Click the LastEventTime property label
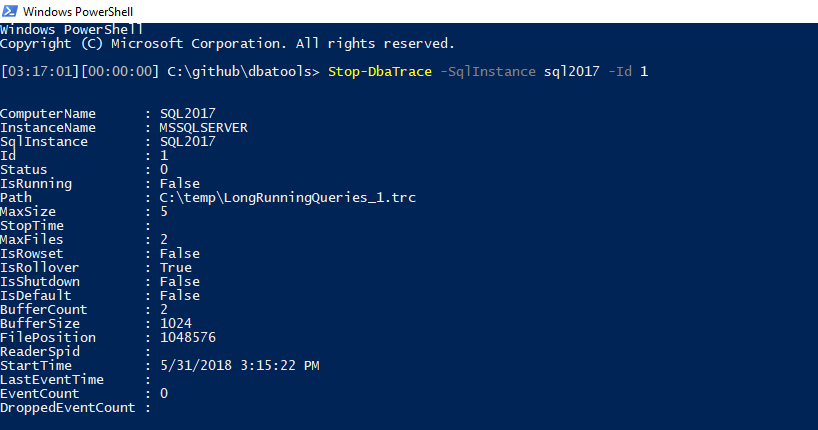Screen dimensions: 818x430 (52, 380)
